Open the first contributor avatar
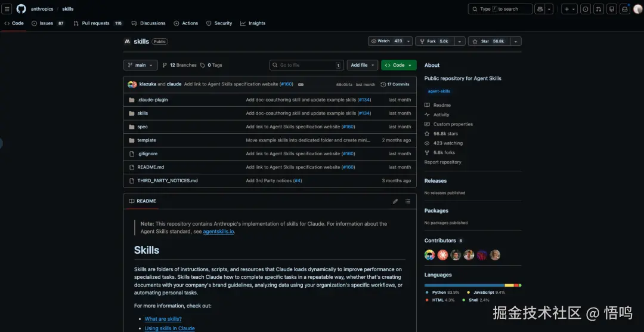The image size is (644, 332). (429, 255)
